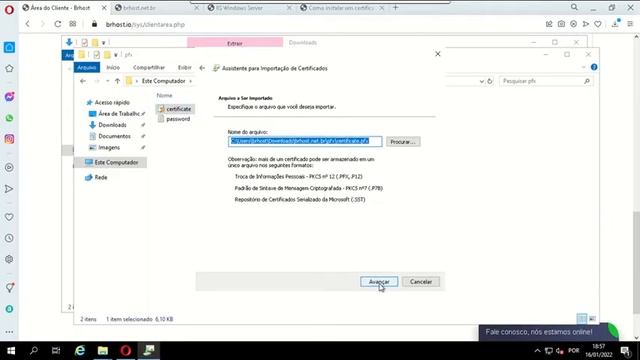Viewport: 640px width, 360px height.
Task: Switch to Área do Cliente - Brhost tab
Action: 60,8
